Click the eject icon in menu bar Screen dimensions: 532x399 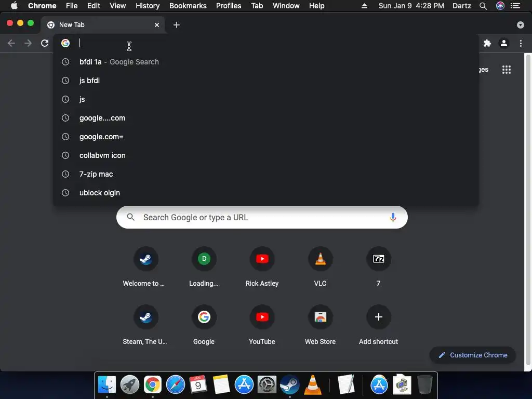pyautogui.click(x=364, y=6)
